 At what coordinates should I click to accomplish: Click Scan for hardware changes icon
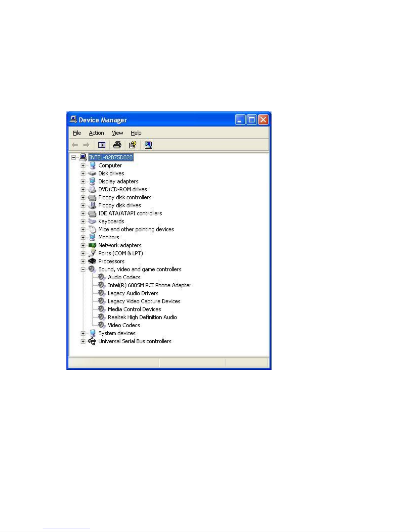click(148, 145)
